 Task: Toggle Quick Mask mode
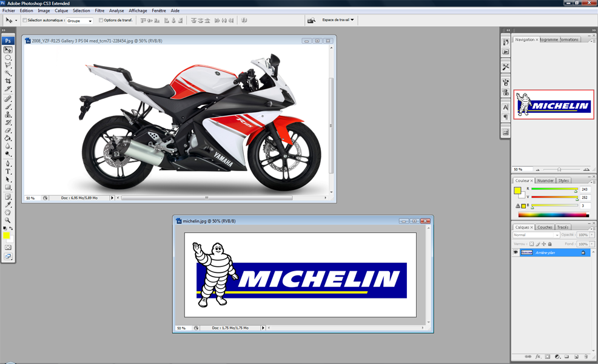coord(8,248)
